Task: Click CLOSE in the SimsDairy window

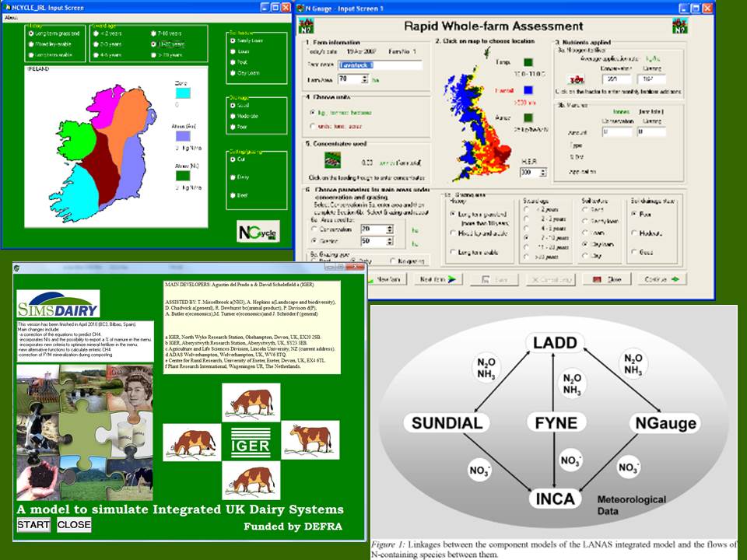Action: pyautogui.click(x=74, y=525)
